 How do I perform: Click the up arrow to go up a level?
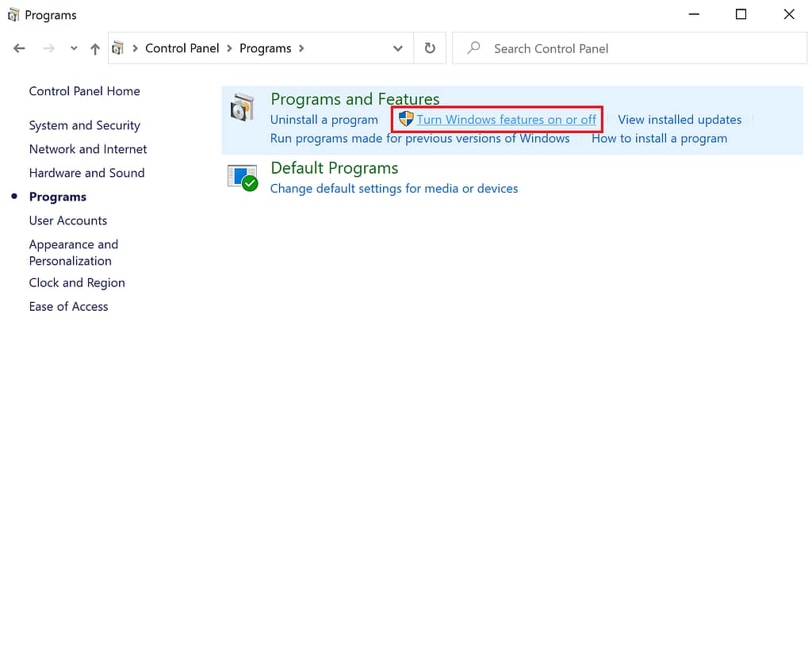(x=94, y=48)
